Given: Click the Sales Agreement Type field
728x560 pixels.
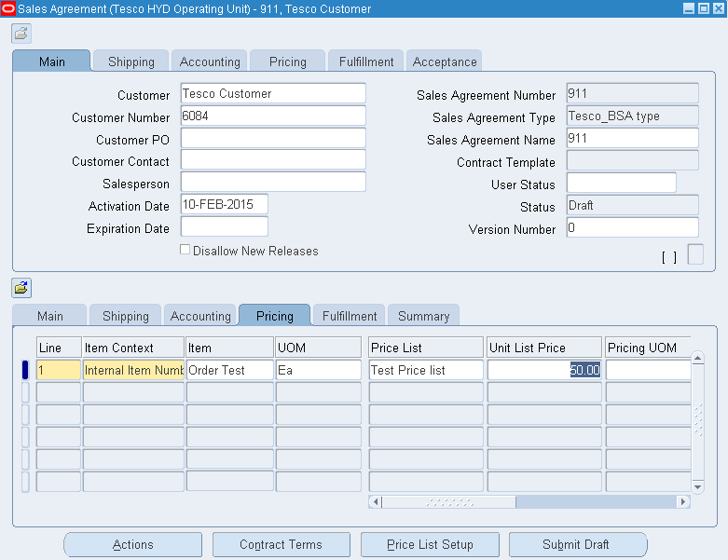Looking at the screenshot, I should [632, 116].
